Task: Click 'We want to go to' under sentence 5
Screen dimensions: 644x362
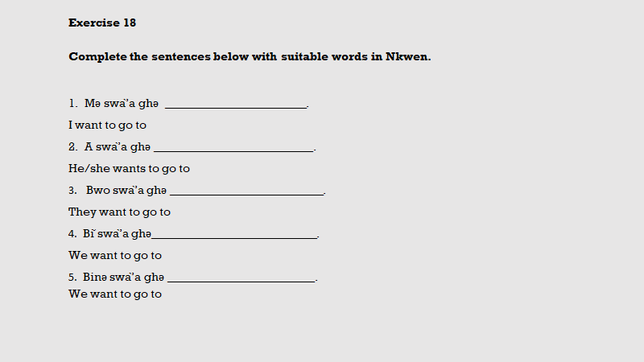Action: click(x=115, y=294)
